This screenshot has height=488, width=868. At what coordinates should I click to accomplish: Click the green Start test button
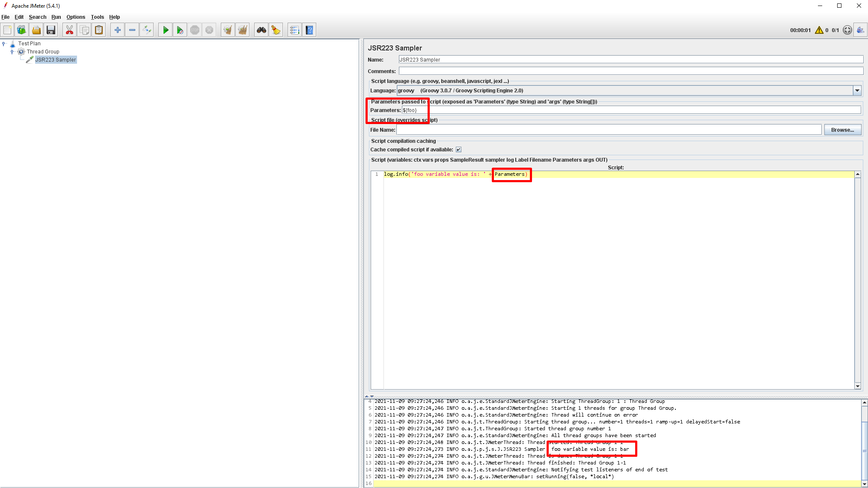point(166,30)
